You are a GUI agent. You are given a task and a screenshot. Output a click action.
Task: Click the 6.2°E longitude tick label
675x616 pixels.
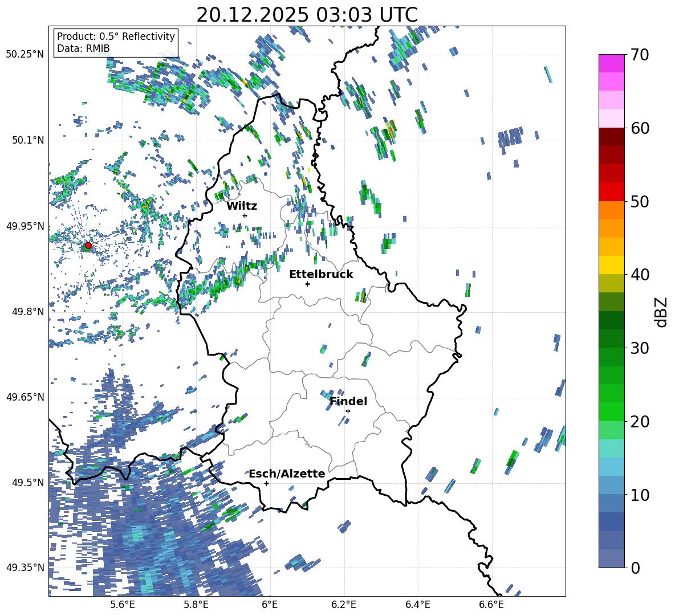tap(344, 605)
